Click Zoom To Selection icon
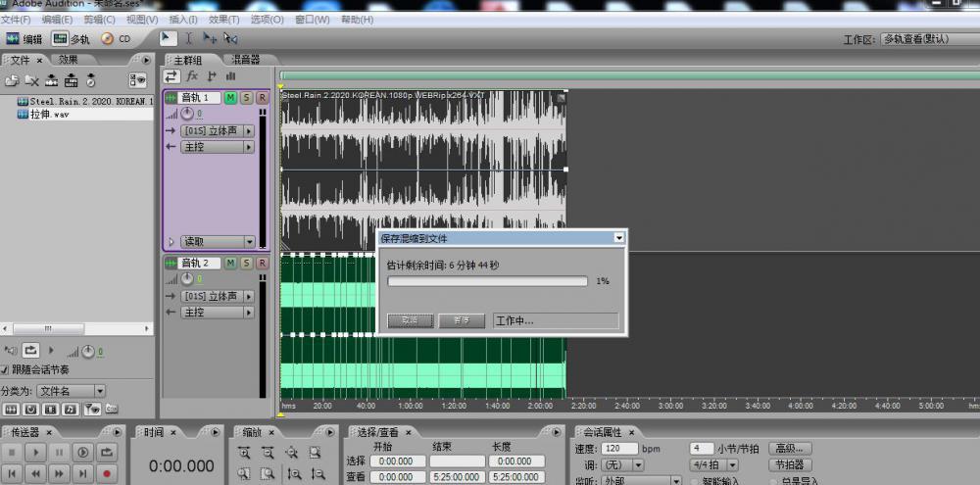This screenshot has width=980, height=485. [315, 453]
